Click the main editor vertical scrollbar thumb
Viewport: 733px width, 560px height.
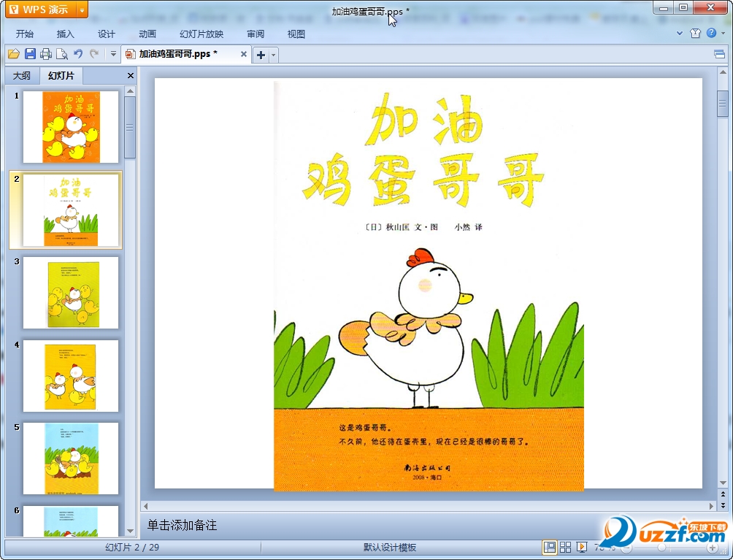tap(723, 103)
